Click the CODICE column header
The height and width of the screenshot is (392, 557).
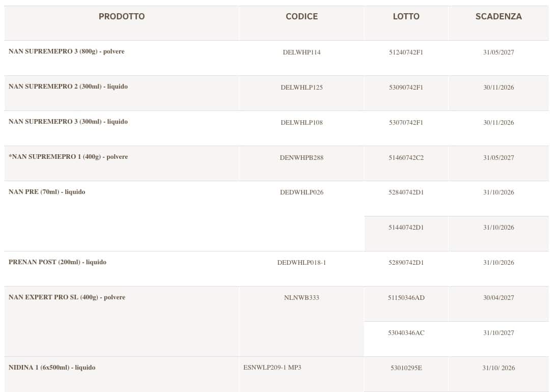coord(301,16)
